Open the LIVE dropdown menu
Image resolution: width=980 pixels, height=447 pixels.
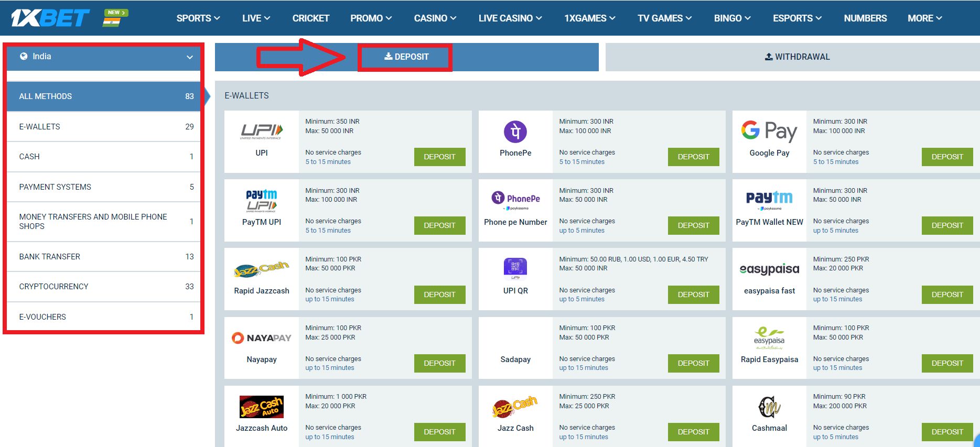[256, 18]
